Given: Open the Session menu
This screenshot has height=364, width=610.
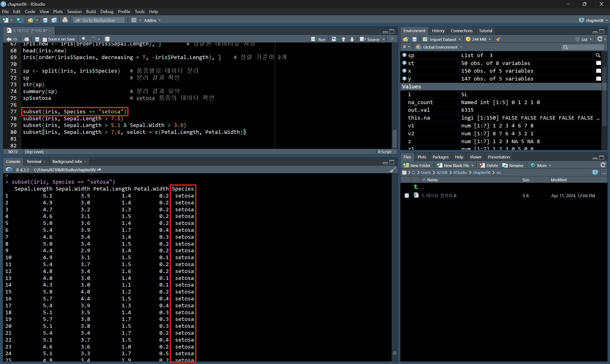Looking at the screenshot, I should [74, 11].
